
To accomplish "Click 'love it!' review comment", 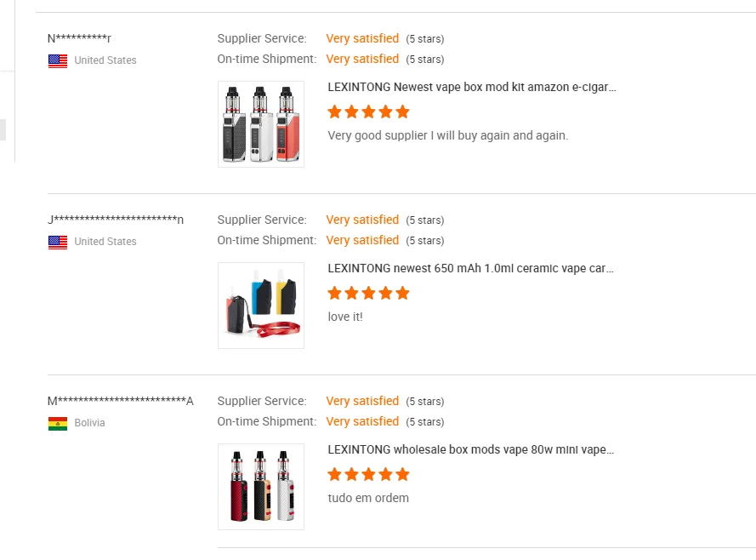I will [x=345, y=317].
